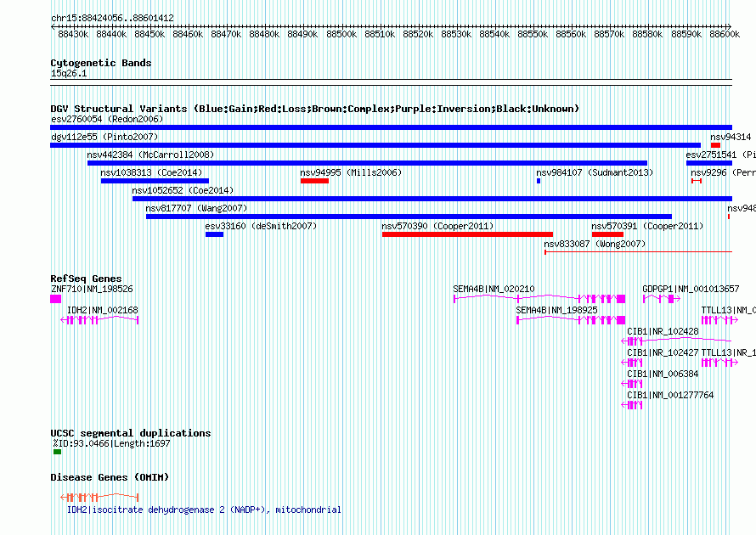Click the 88600k ruler tick label
Image resolution: width=756 pixels, height=535 pixels.
725,34
